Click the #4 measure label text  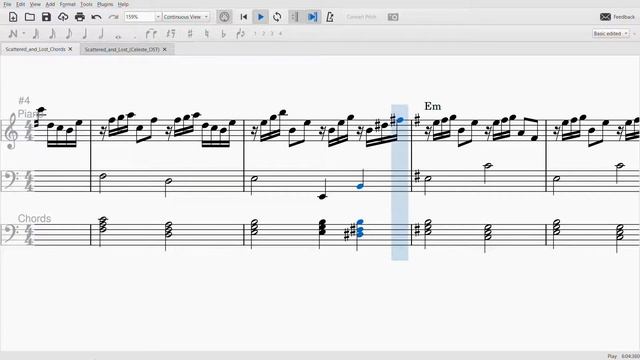[x=24, y=100]
